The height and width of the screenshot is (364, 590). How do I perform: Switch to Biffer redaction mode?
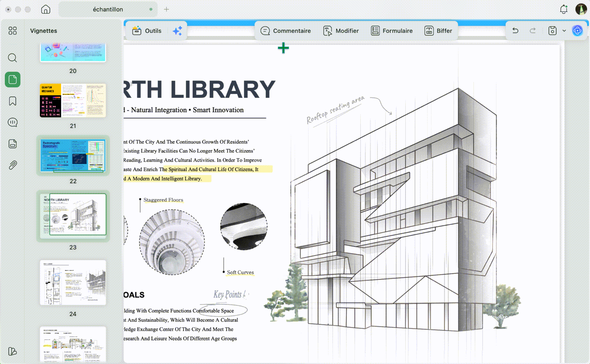(438, 31)
